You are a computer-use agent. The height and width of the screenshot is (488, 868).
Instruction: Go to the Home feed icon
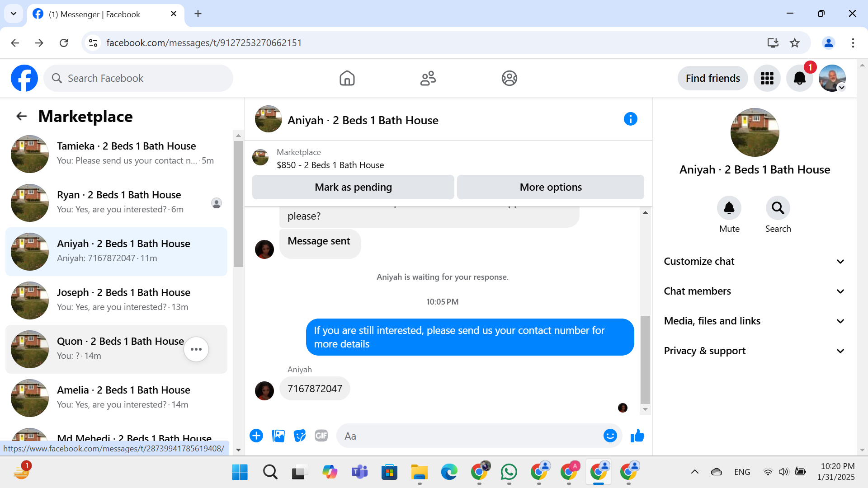(x=347, y=78)
